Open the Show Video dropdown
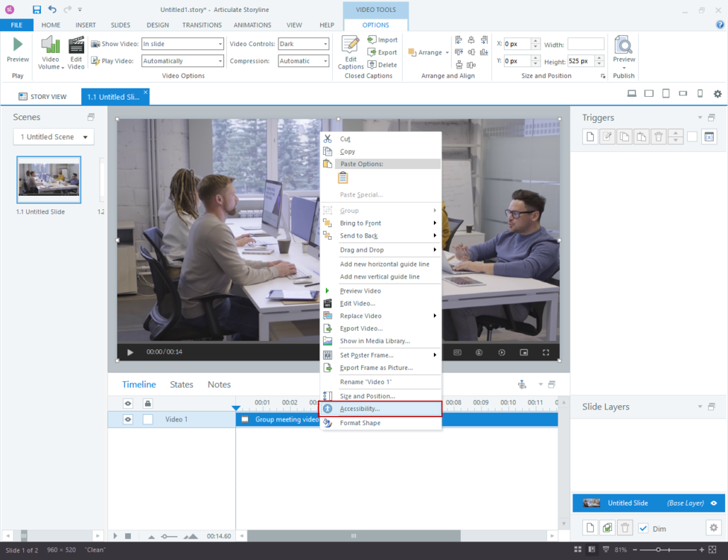 point(182,44)
